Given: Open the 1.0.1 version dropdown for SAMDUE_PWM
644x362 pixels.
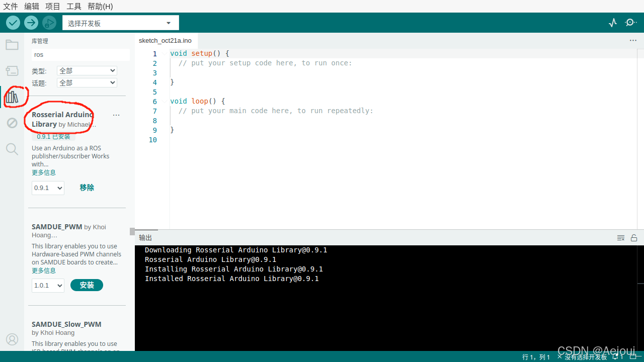Looking at the screenshot, I should (48, 286).
